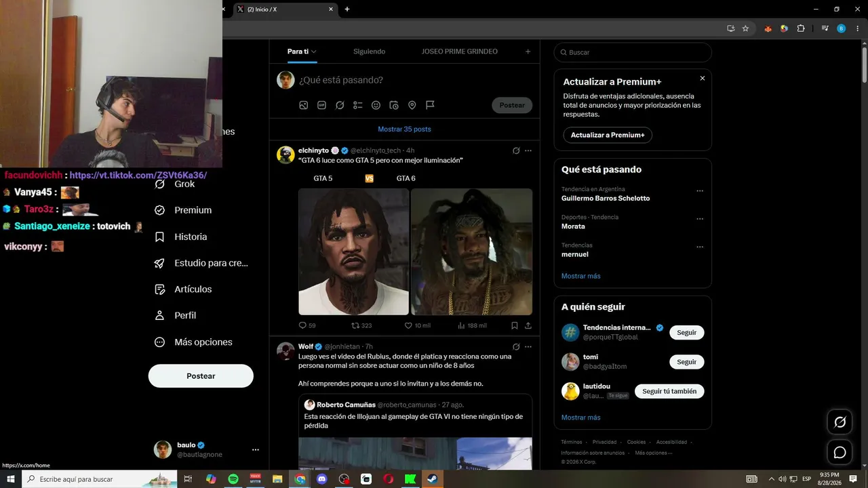The image size is (868, 488).
Task: Open the floating messages chat button
Action: 840,452
